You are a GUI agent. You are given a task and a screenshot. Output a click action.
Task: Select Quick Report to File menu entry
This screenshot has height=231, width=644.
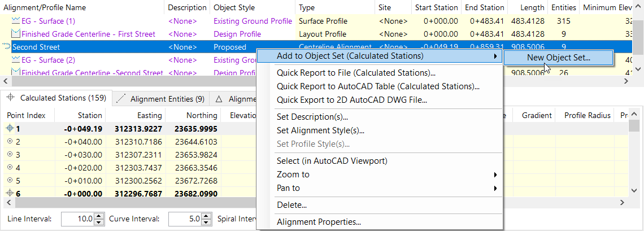tap(356, 73)
